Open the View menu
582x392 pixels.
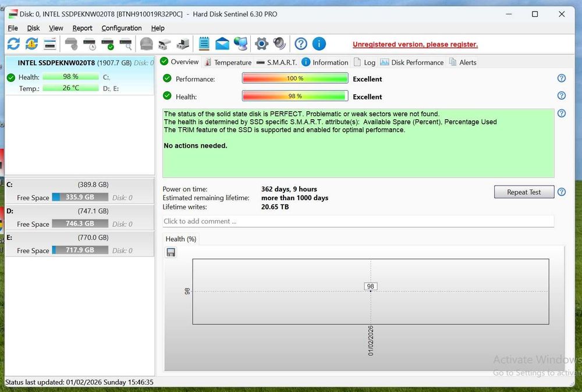[x=56, y=28]
